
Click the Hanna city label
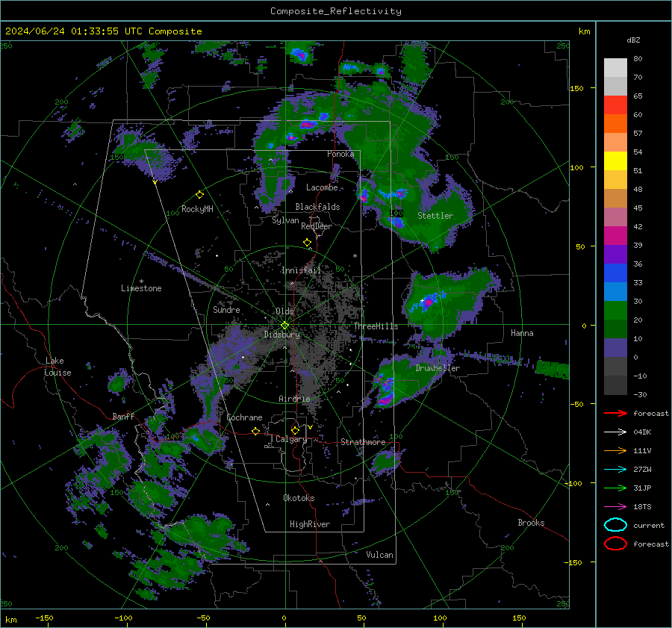(522, 333)
